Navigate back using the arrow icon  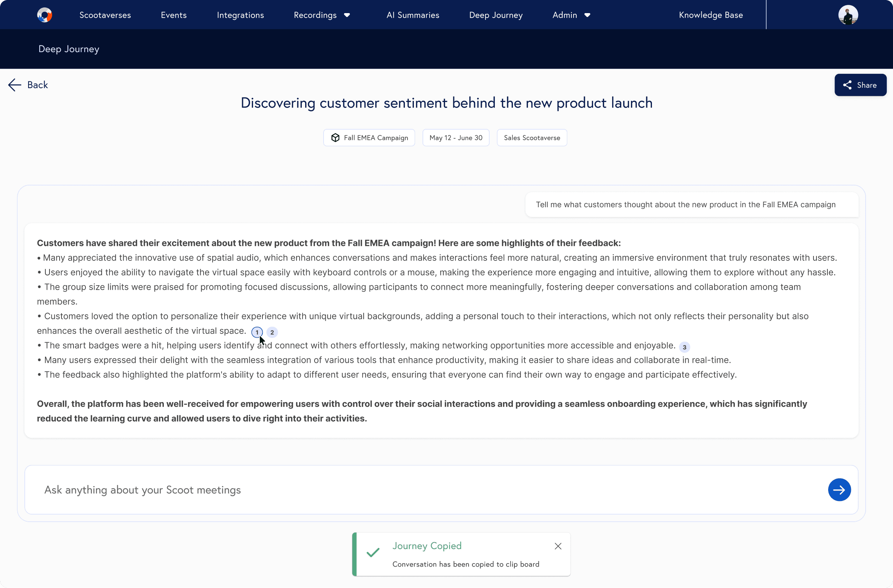(14, 85)
